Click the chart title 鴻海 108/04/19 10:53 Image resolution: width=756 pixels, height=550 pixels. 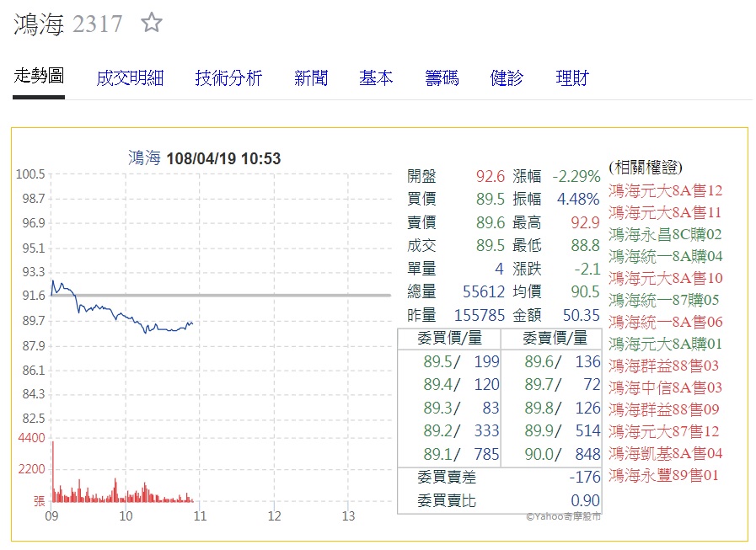point(205,158)
